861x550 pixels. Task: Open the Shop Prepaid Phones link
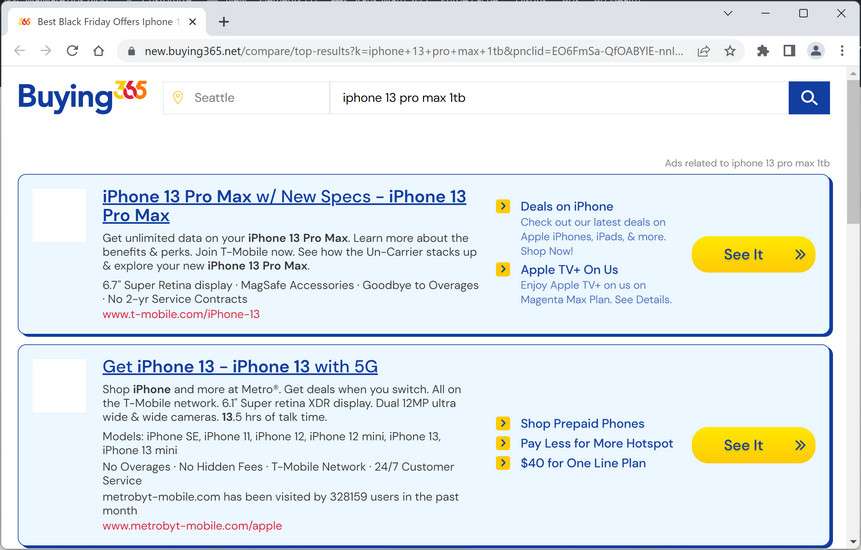(x=583, y=423)
